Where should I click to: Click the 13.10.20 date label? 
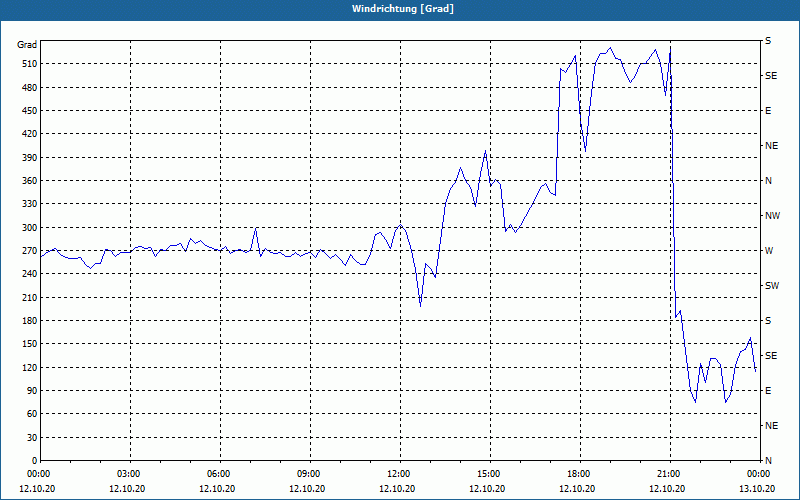point(757,489)
